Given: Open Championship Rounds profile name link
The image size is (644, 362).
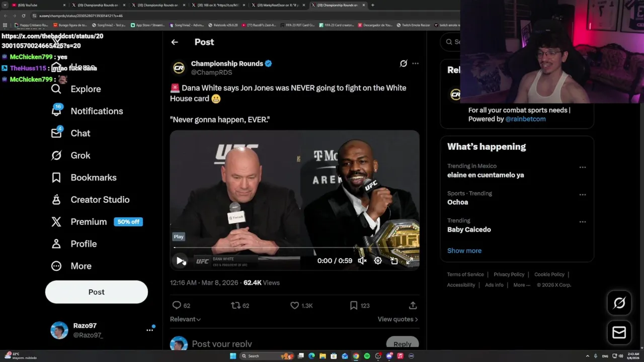Looking at the screenshot, I should coord(227,64).
